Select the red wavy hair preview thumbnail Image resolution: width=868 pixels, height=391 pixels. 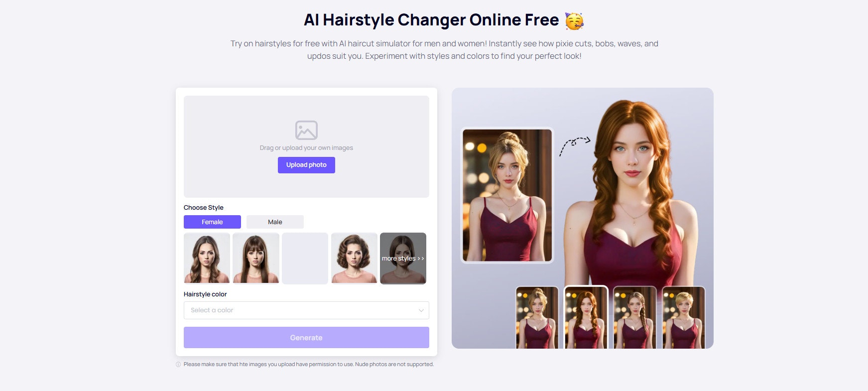[586, 317]
